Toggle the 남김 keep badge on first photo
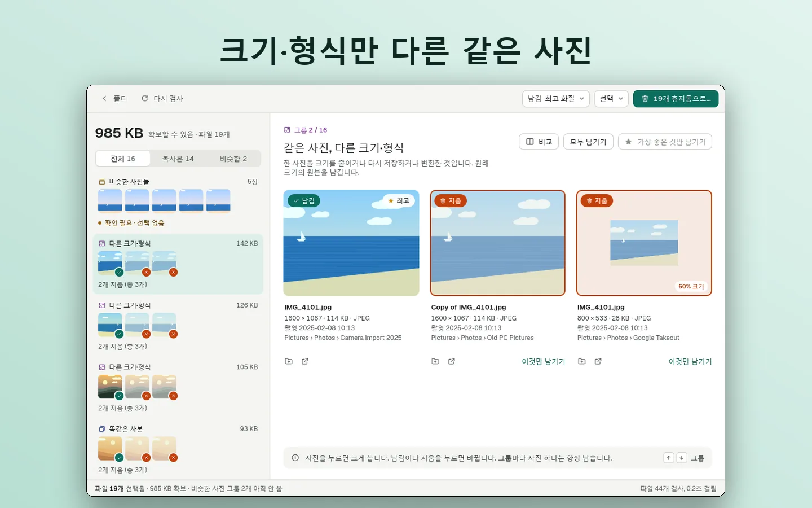 (304, 200)
